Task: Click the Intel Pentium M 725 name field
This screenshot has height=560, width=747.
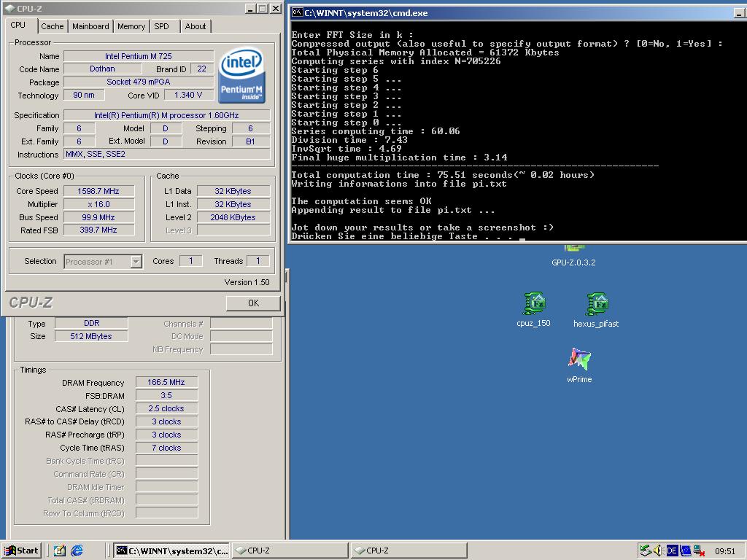Action: tap(138, 56)
